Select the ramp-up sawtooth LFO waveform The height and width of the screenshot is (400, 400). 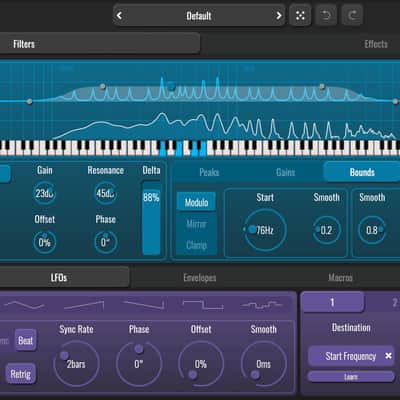point(84,305)
